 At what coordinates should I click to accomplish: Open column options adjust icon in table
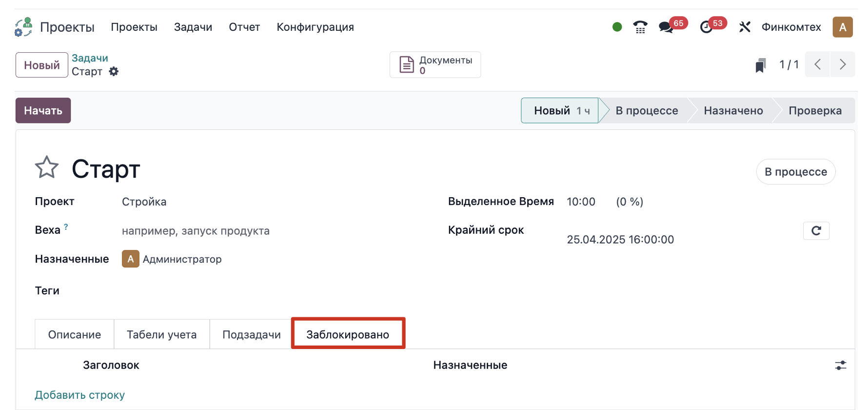click(841, 365)
